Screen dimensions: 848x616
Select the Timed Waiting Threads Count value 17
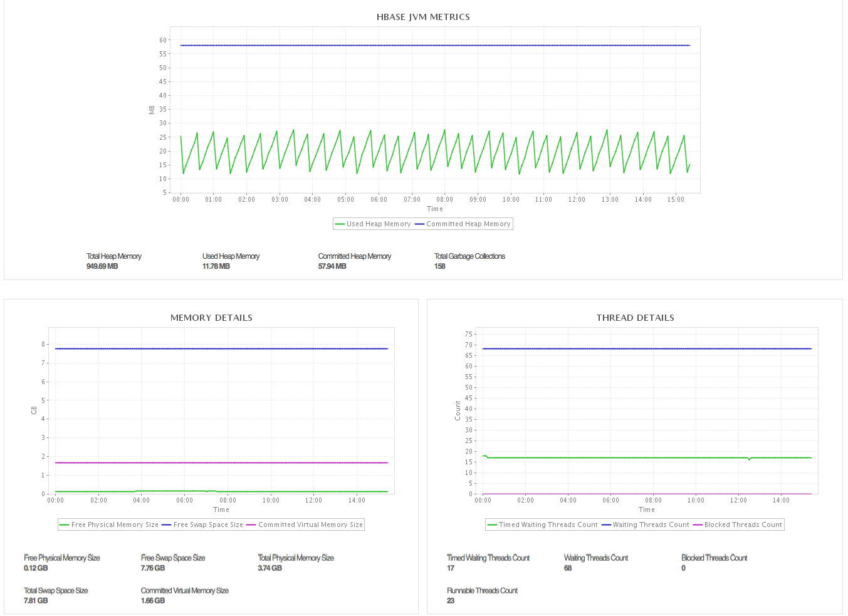coord(451,568)
